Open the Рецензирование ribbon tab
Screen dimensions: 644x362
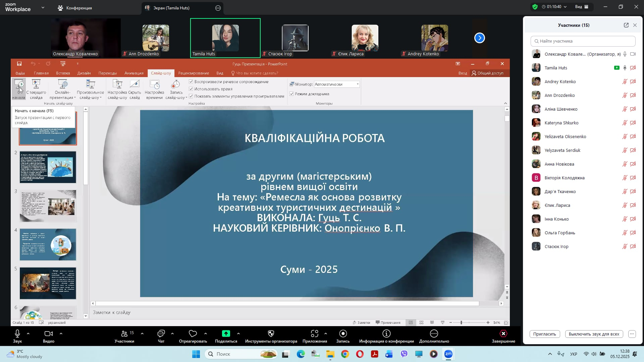coord(194,73)
